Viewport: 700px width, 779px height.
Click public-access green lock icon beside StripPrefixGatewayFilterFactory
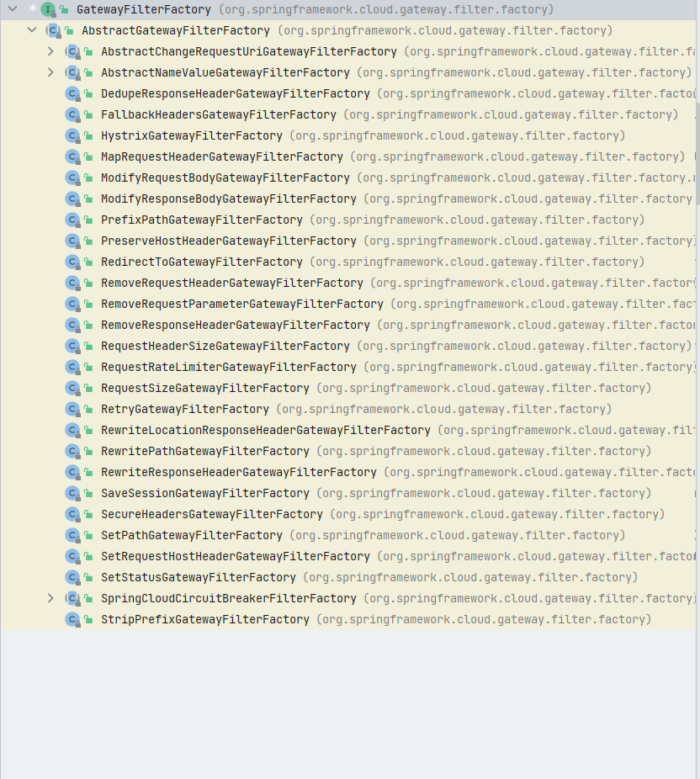(x=89, y=619)
